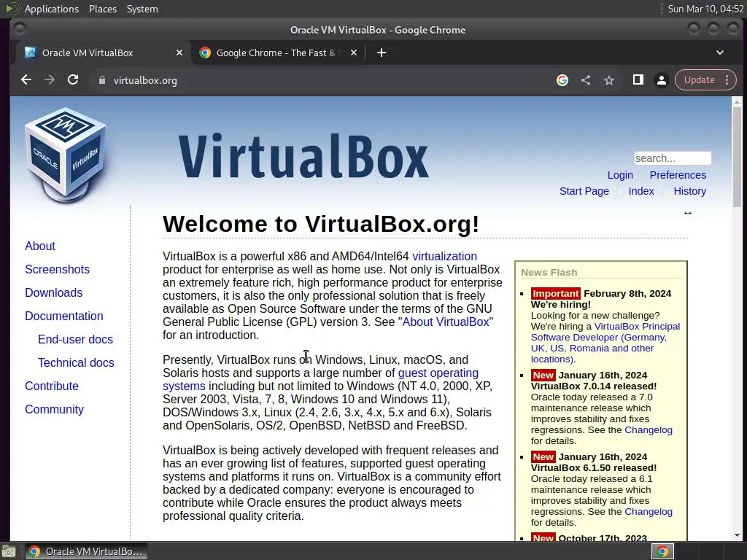Open the Places menu in top panel

coord(103,9)
